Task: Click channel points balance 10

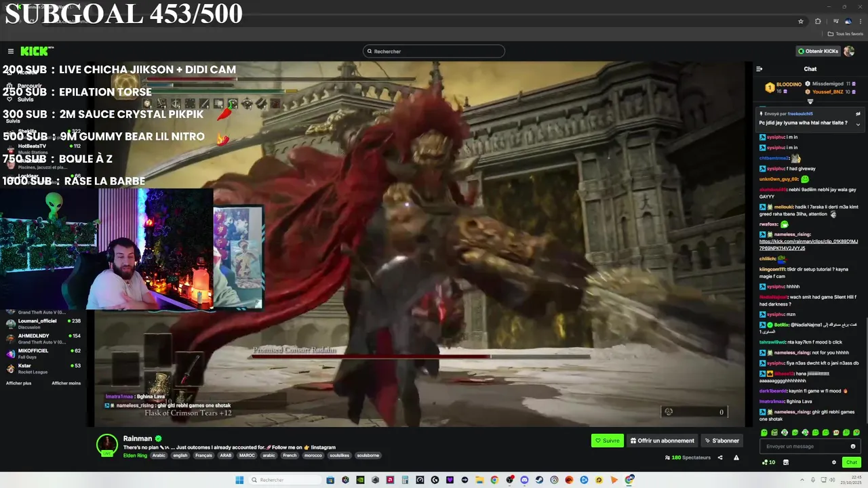Action: click(769, 462)
